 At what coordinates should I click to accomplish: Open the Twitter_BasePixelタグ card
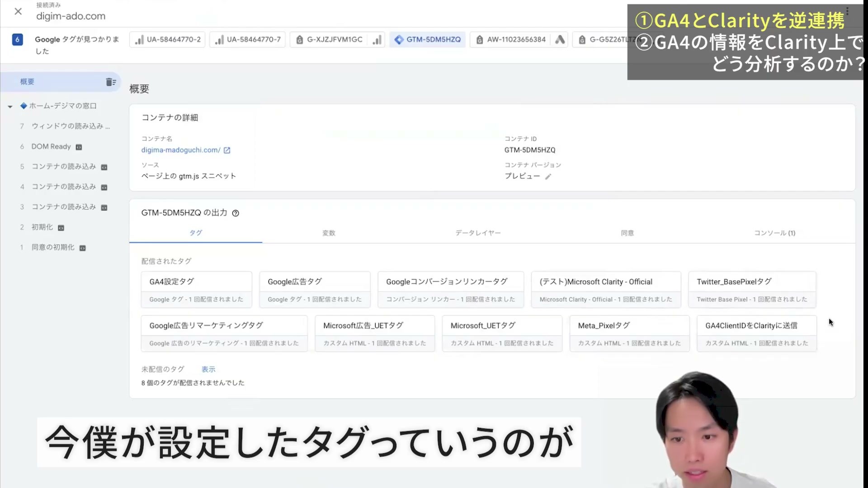point(752,290)
